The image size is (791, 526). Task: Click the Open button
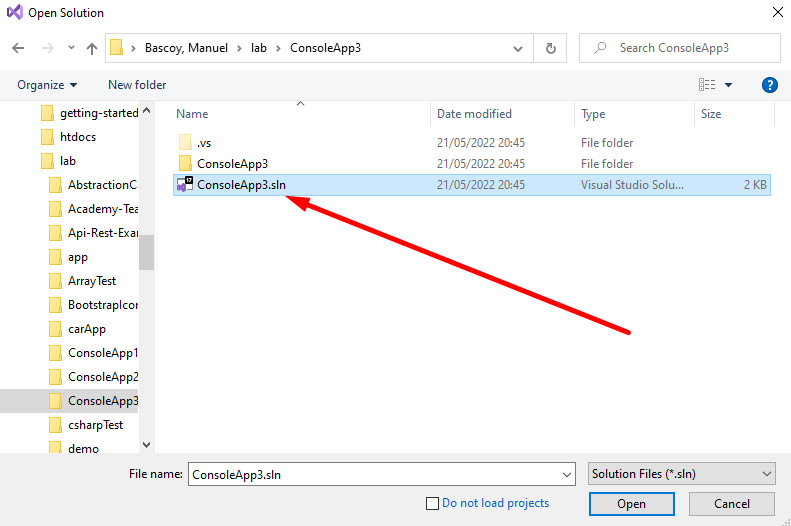point(631,504)
